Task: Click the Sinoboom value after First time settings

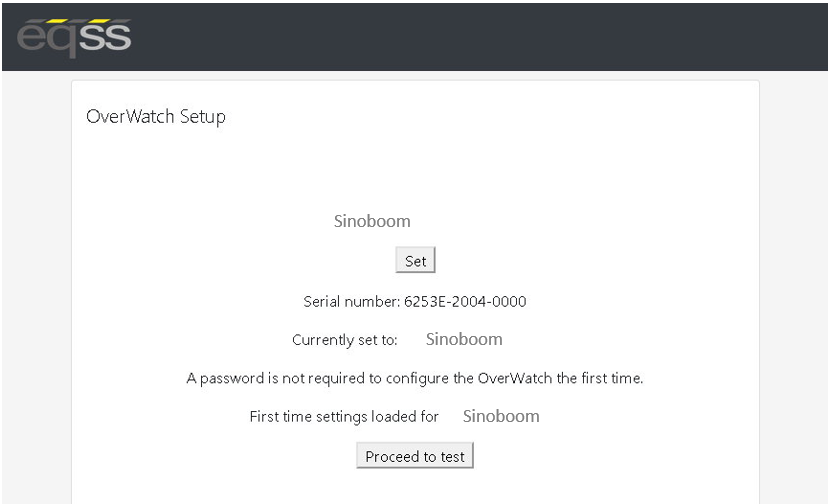Action: pos(501,416)
